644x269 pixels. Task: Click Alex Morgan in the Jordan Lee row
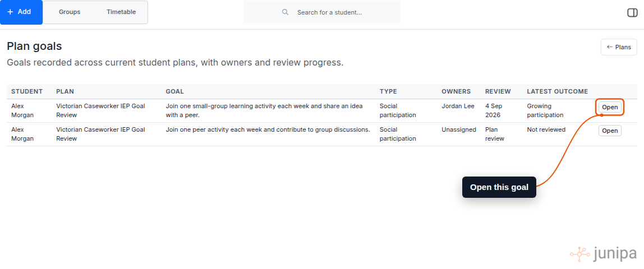22,111
